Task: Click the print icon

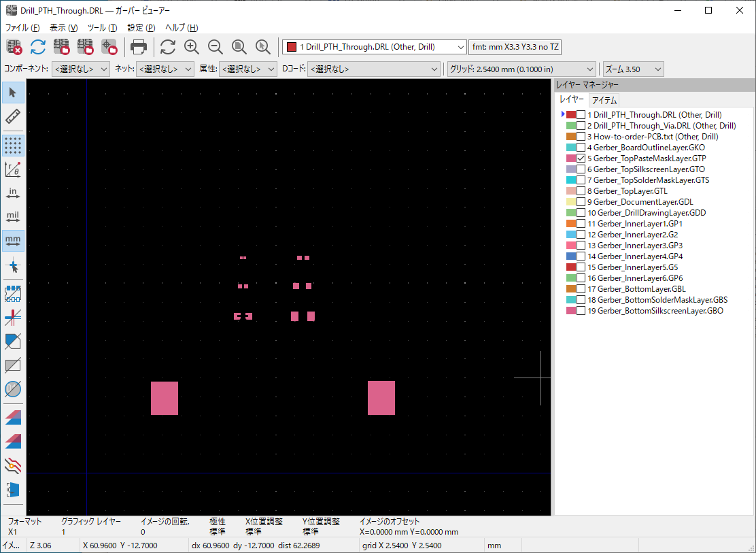Action: pyautogui.click(x=139, y=47)
